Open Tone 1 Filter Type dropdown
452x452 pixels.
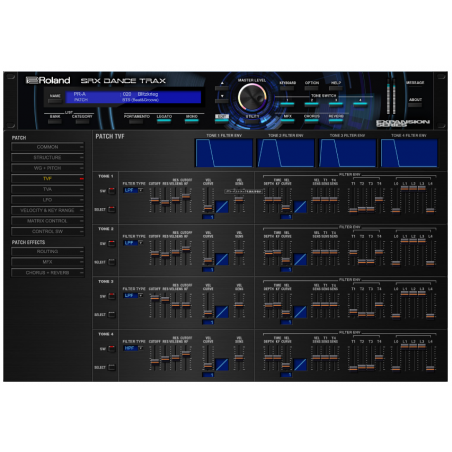pyautogui.click(x=133, y=190)
